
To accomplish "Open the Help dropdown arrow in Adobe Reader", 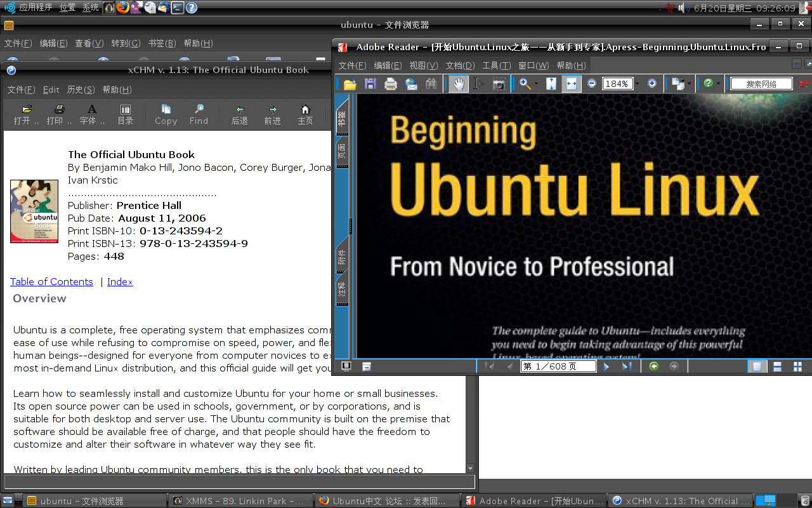I will pos(718,84).
